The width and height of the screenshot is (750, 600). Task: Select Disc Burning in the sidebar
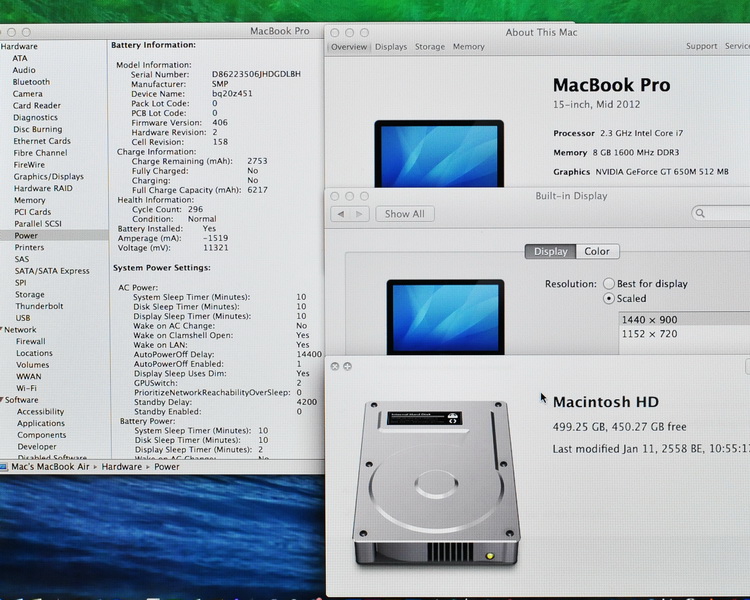(38, 129)
